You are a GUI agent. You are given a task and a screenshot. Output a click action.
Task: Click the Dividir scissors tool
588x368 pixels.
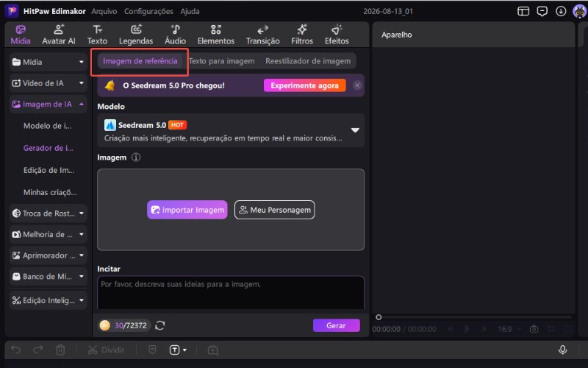point(106,350)
